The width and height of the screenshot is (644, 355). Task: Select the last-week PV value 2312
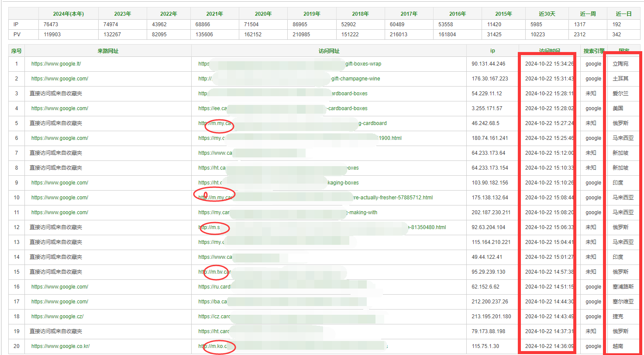point(579,35)
